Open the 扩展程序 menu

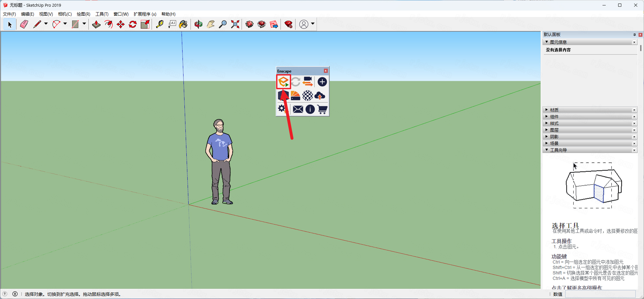[x=145, y=14]
